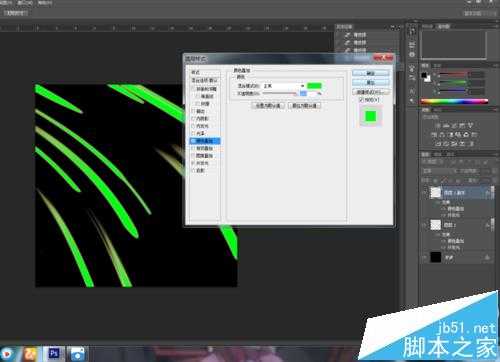Open the Windows Start menu orb

tap(6, 354)
